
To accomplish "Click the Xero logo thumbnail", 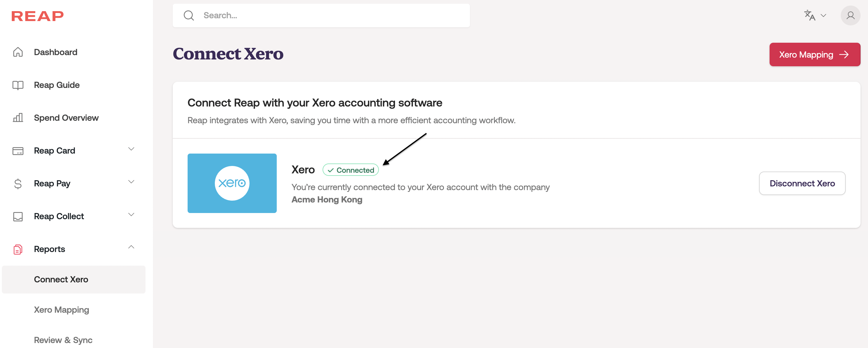I will [232, 183].
